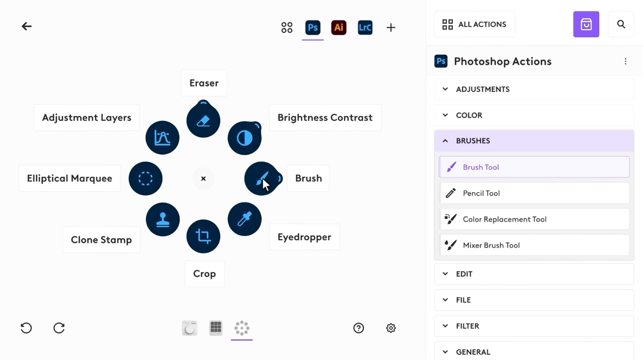
Task: Switch to the Illustrator app profile
Action: click(339, 27)
